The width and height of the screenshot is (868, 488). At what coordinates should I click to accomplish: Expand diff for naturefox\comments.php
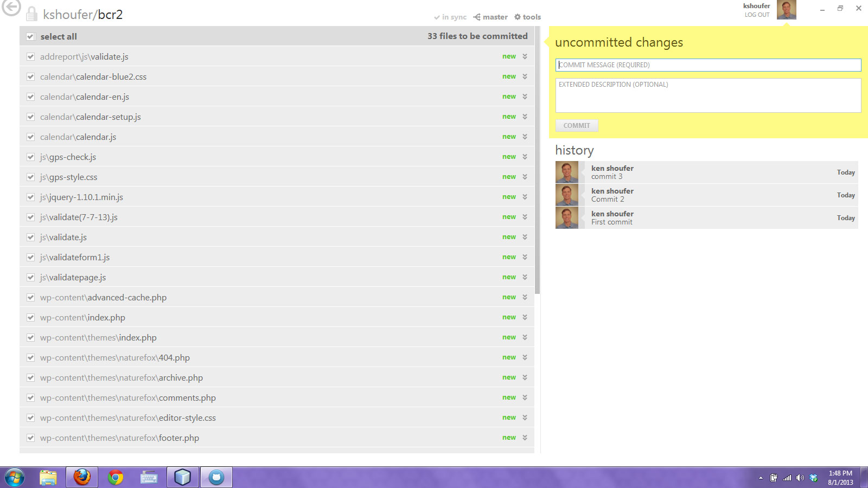pyautogui.click(x=525, y=397)
